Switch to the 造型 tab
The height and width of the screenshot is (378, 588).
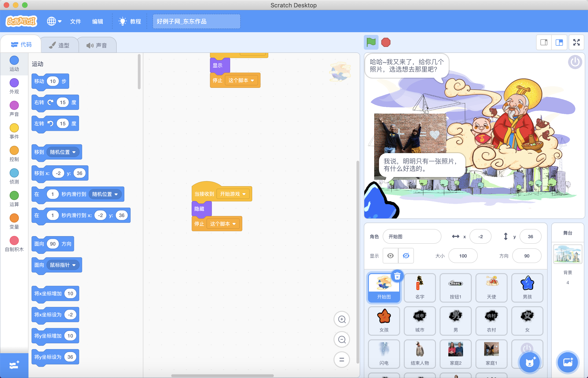(x=59, y=45)
